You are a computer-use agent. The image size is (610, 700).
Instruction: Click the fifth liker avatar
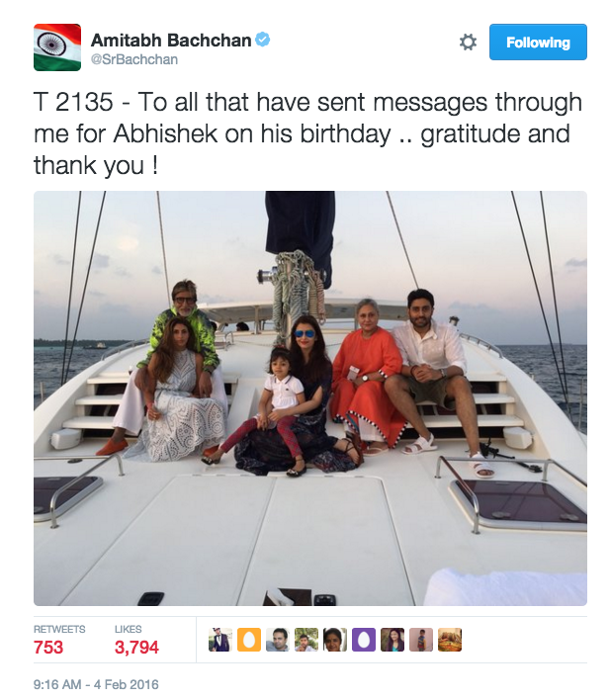click(x=335, y=640)
